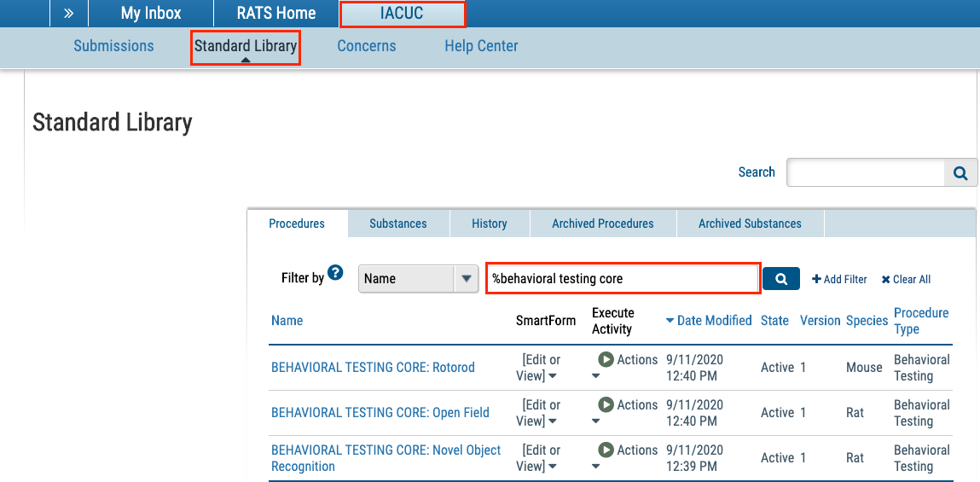This screenshot has width=980, height=482.
Task: Click the filter text field with %behavioral testing core
Action: [x=623, y=279]
